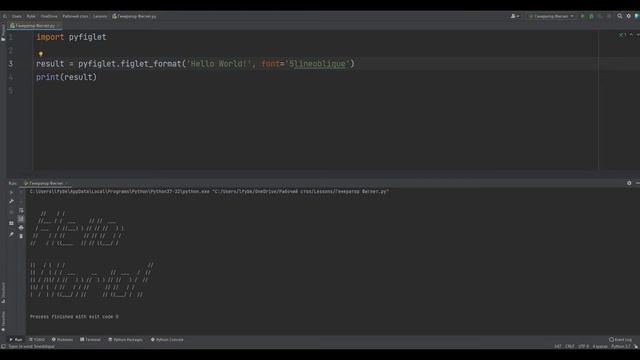The width and height of the screenshot is (640, 360).
Task: Click the Debug bug icon in the top toolbar
Action: click(591, 16)
